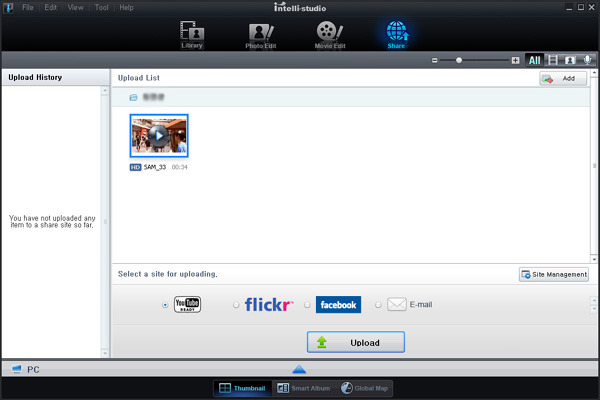The height and width of the screenshot is (400, 600).
Task: Select Facebook radio button for uploading
Action: click(307, 305)
